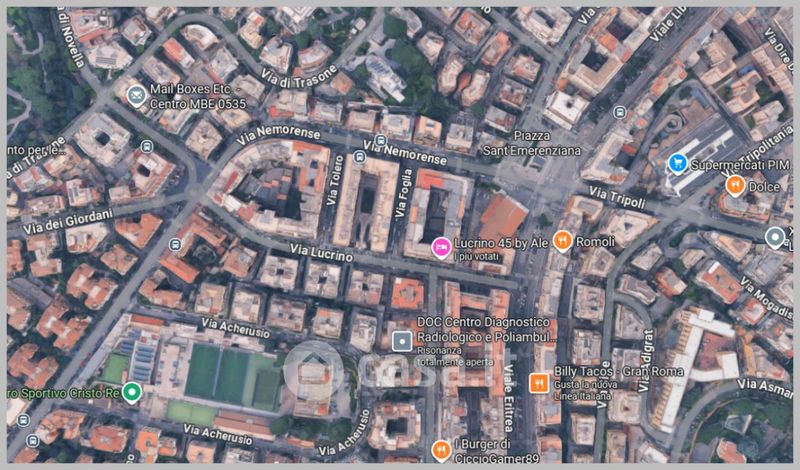Click the Mail Boxes Etc envelope marker
800x470 pixels.
point(136,96)
